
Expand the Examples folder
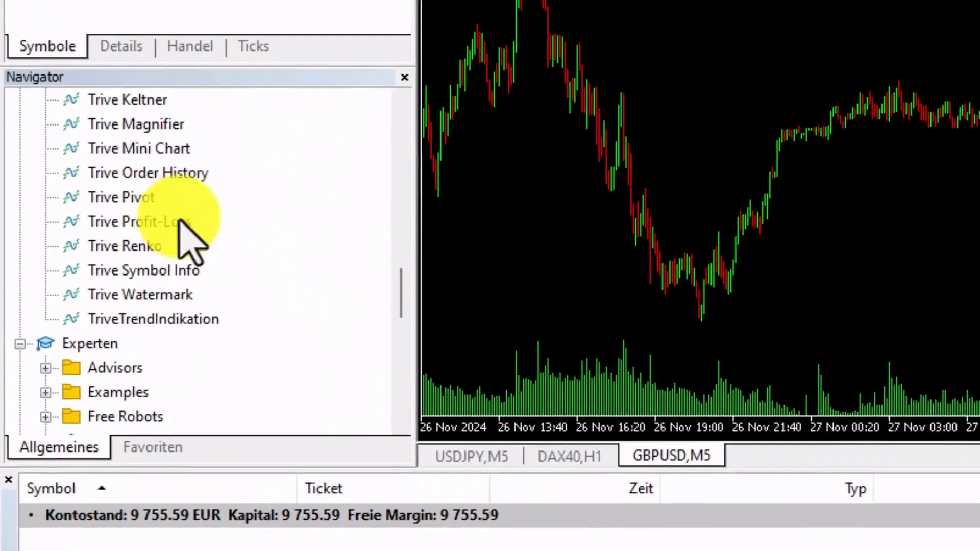coord(45,393)
